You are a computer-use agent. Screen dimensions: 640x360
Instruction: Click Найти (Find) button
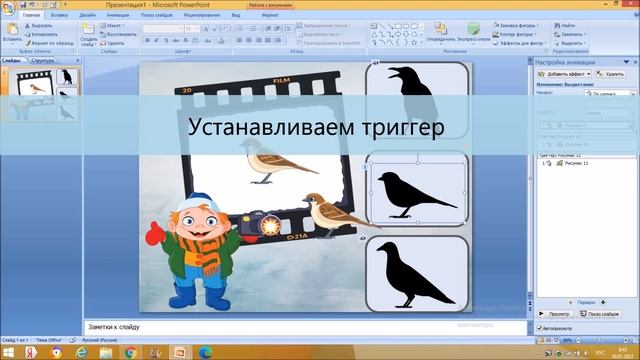(x=565, y=26)
